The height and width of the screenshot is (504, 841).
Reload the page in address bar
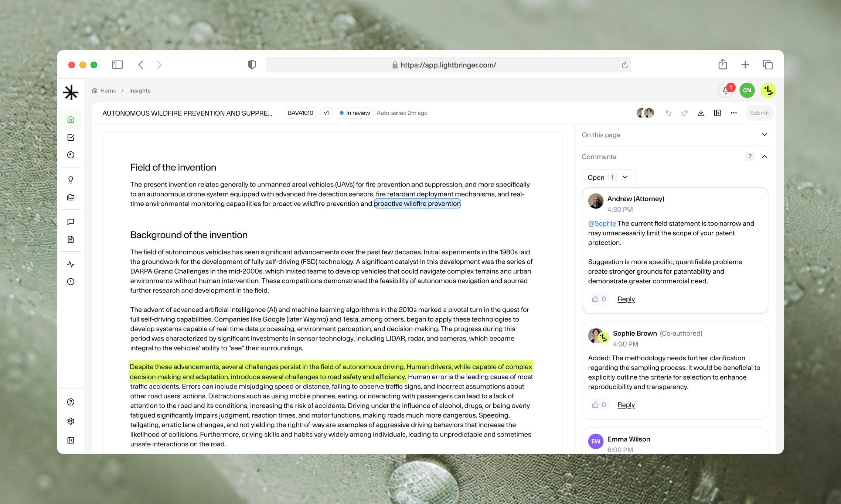(x=624, y=65)
